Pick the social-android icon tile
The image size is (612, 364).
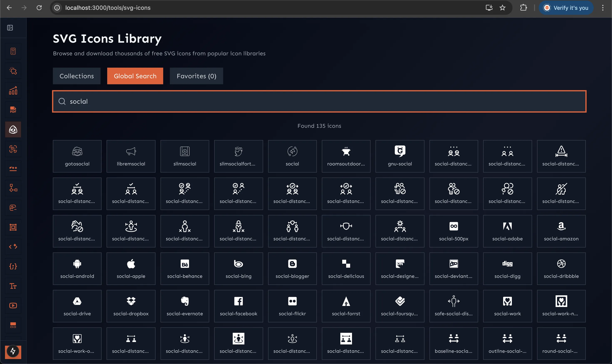tap(77, 268)
